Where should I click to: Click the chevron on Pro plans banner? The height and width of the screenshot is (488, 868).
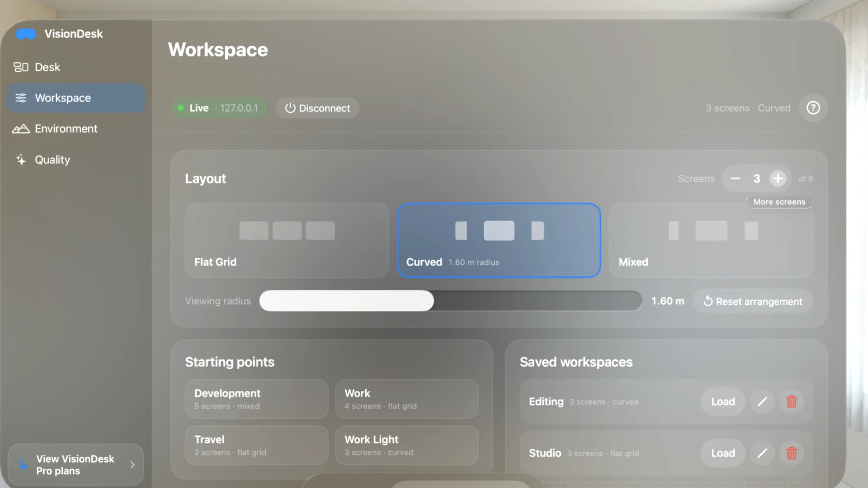tap(133, 465)
